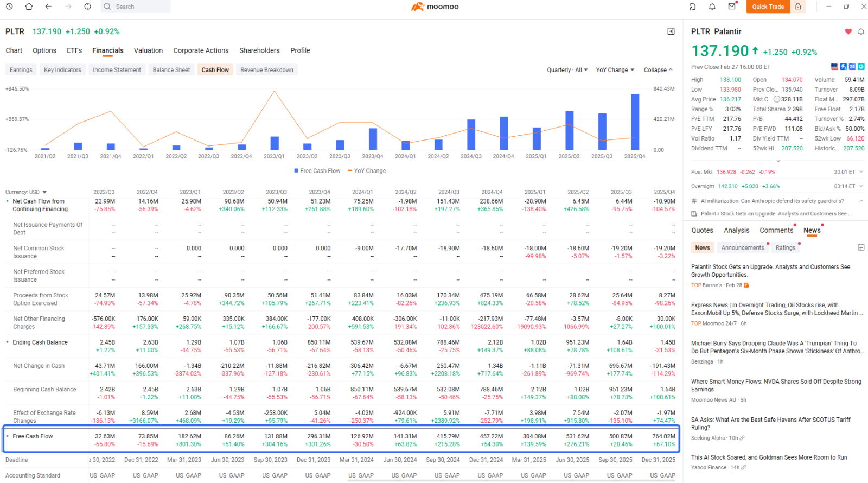Click the Overnight price 142.210
The height and width of the screenshot is (483, 868).
(x=727, y=186)
